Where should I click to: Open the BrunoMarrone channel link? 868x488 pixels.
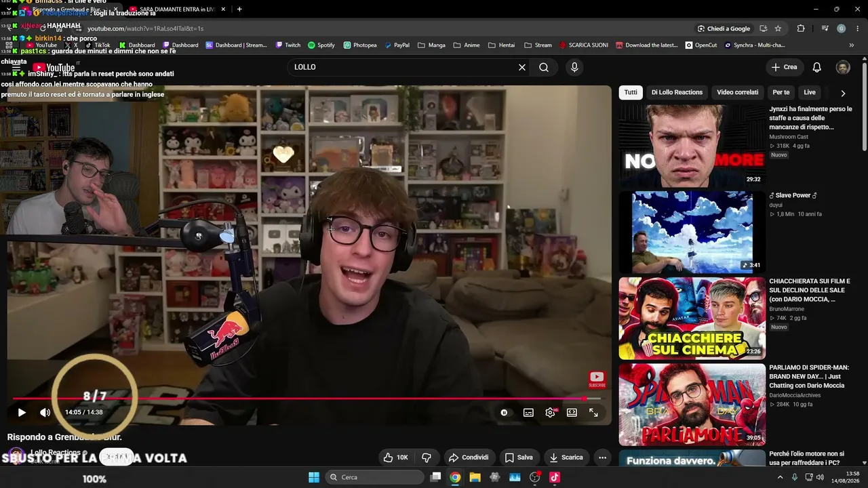[x=787, y=309]
